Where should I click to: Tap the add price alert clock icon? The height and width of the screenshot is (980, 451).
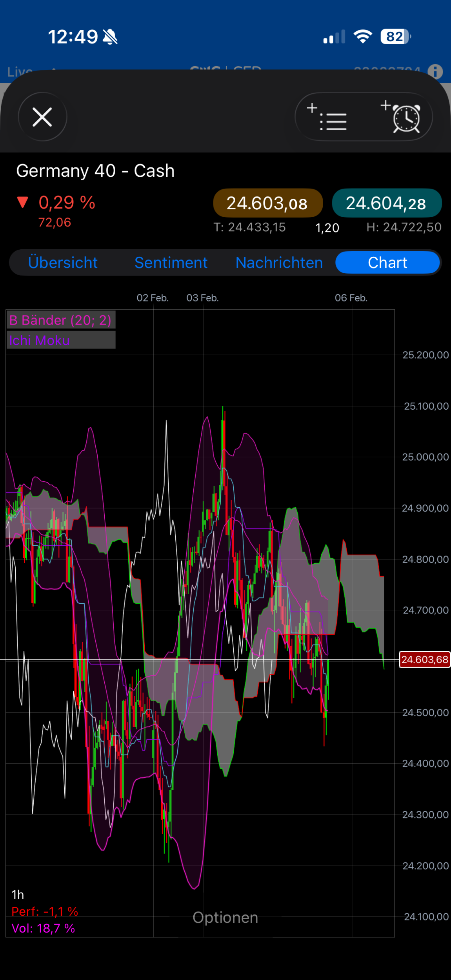click(x=402, y=117)
